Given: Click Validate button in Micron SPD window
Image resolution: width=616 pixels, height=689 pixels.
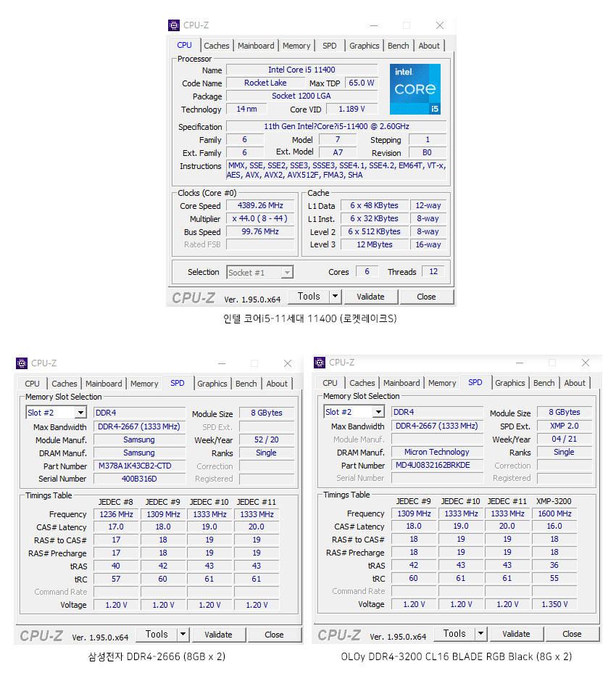Looking at the screenshot, I should pos(516,634).
